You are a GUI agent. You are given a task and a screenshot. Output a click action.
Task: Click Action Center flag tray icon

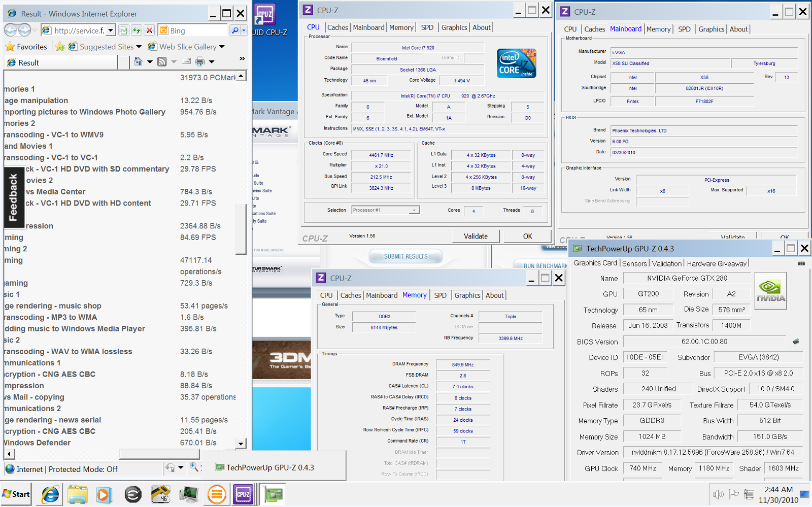tap(733, 494)
